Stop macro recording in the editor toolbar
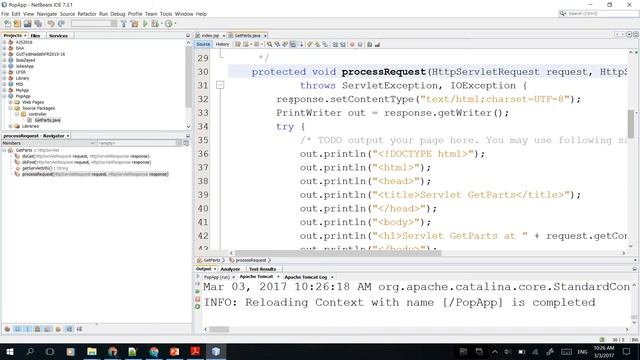The width and height of the screenshot is (640, 360). pos(360,44)
